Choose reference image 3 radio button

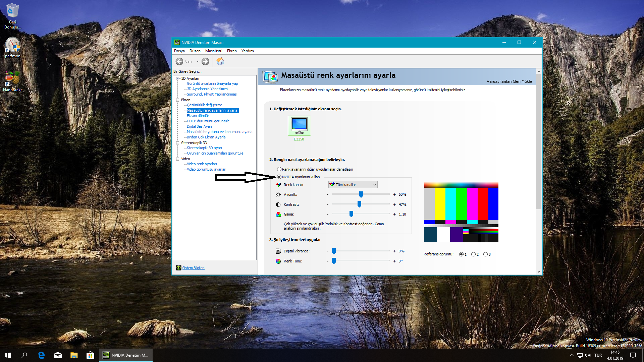point(485,254)
